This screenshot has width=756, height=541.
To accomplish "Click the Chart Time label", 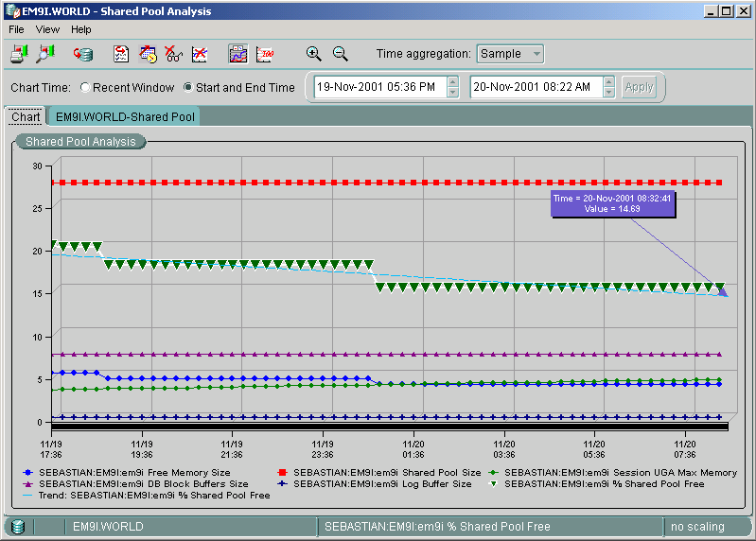I will [x=41, y=88].
